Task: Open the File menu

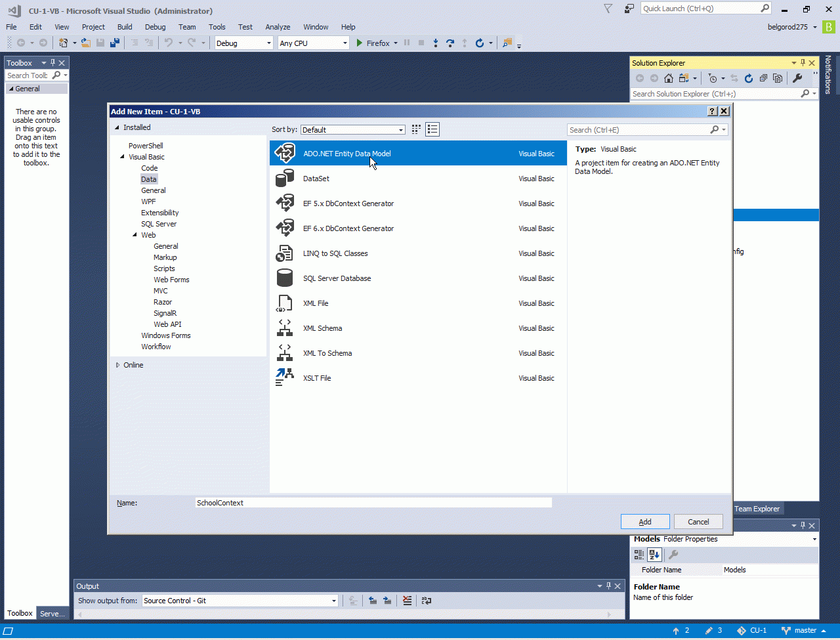Action: point(11,27)
